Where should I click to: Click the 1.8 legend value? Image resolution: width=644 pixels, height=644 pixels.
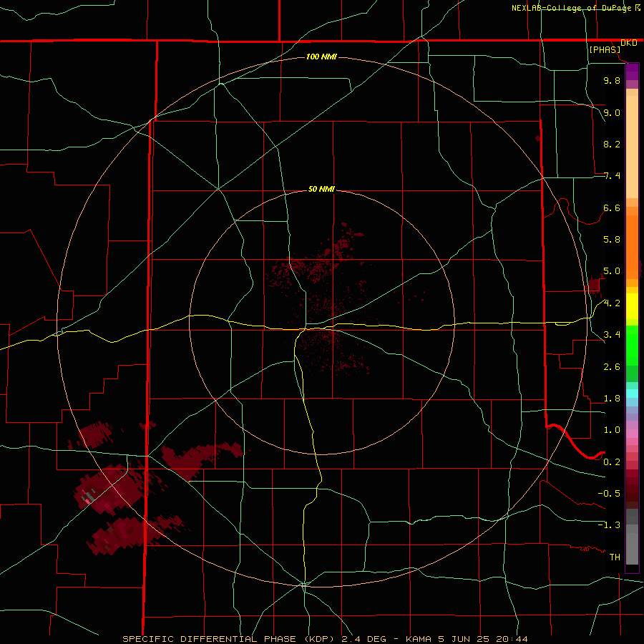pyautogui.click(x=612, y=399)
